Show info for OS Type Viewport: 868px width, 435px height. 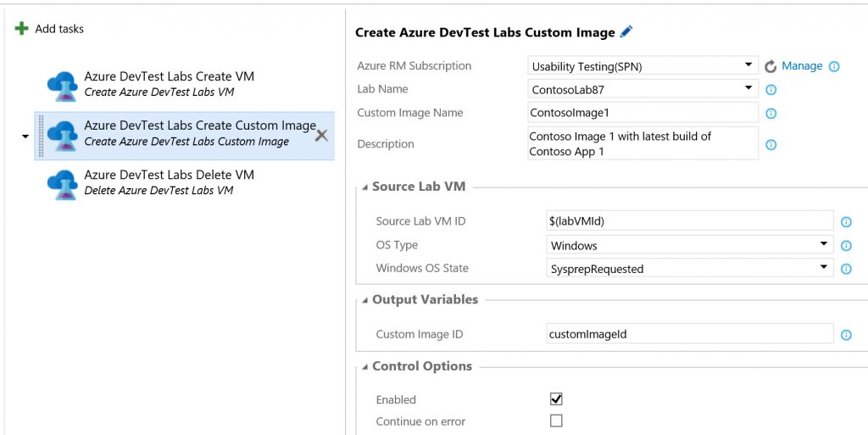pos(846,246)
